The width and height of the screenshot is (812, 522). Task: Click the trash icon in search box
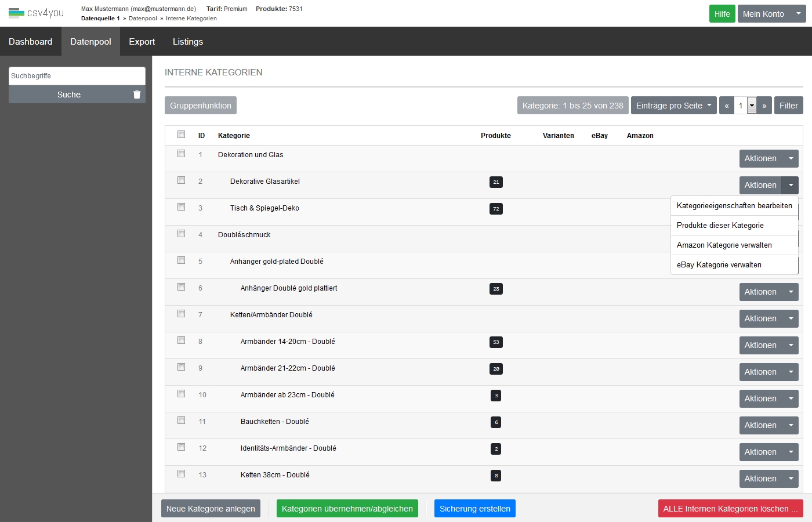tap(137, 95)
